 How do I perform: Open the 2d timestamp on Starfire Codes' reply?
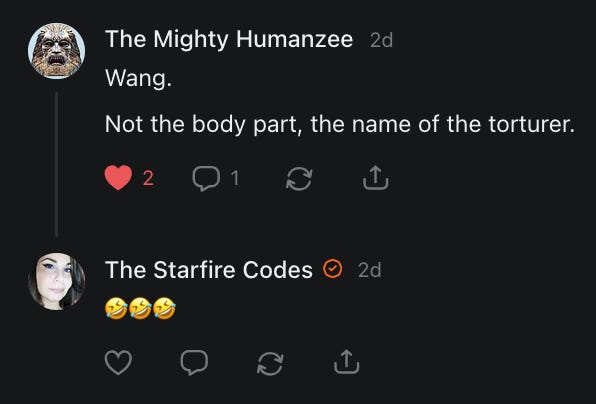[370, 270]
